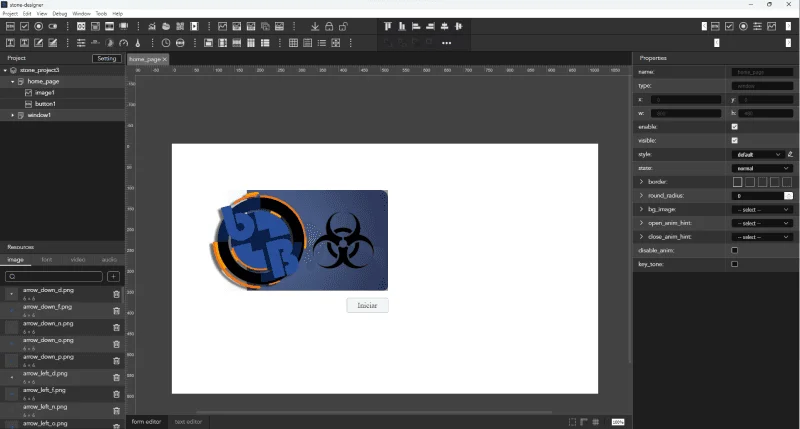Expand the round_radius property

click(641, 195)
